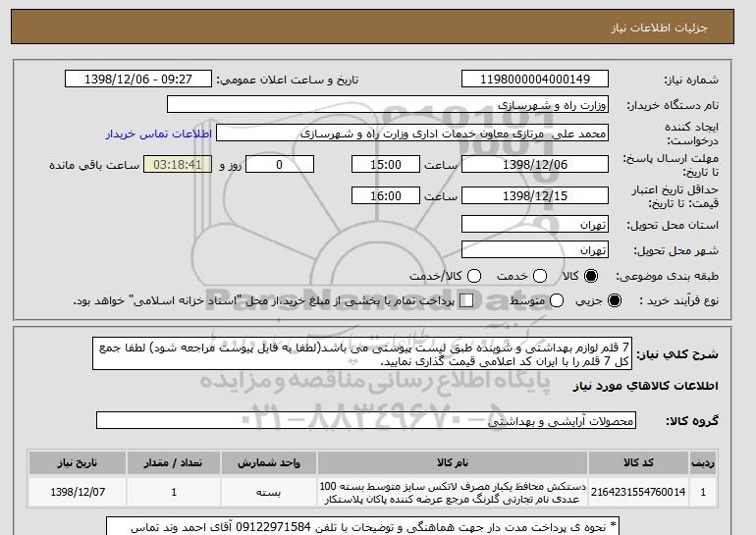
Task: Click the validity time field 16:00
Action: tap(386, 195)
